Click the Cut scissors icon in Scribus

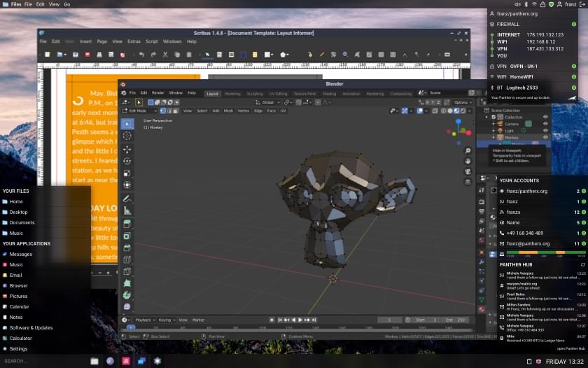pos(165,55)
